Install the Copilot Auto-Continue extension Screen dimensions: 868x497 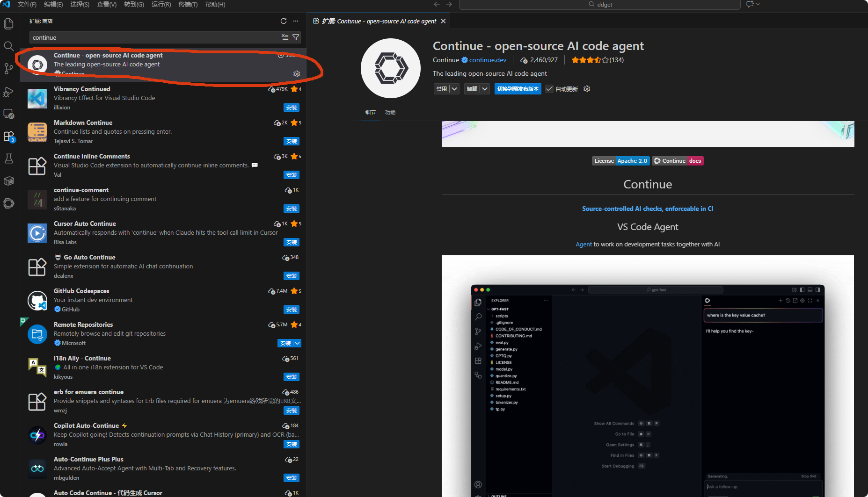[x=292, y=444]
